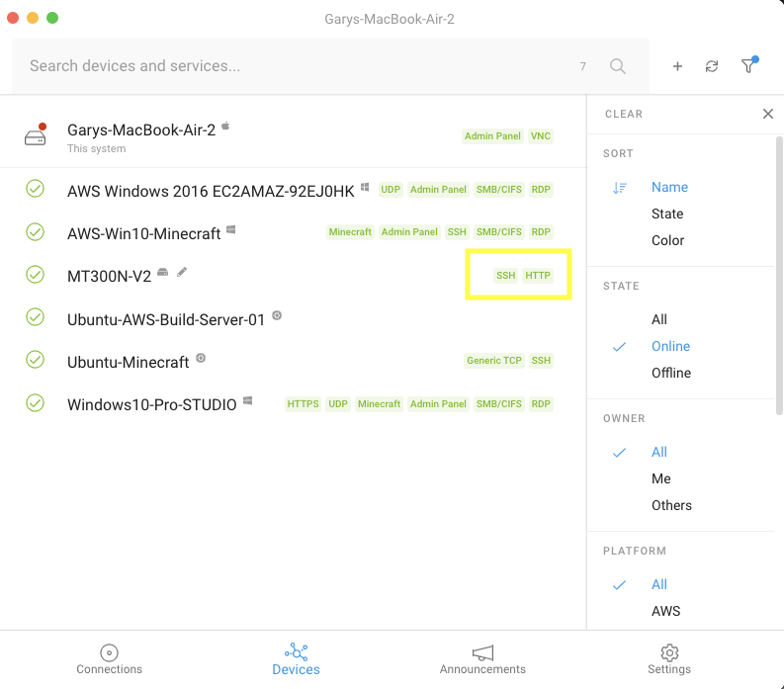This screenshot has width=784, height=689.
Task: Click the Garys-MacBook-Air-2 device drive icon
Action: pyautogui.click(x=36, y=134)
